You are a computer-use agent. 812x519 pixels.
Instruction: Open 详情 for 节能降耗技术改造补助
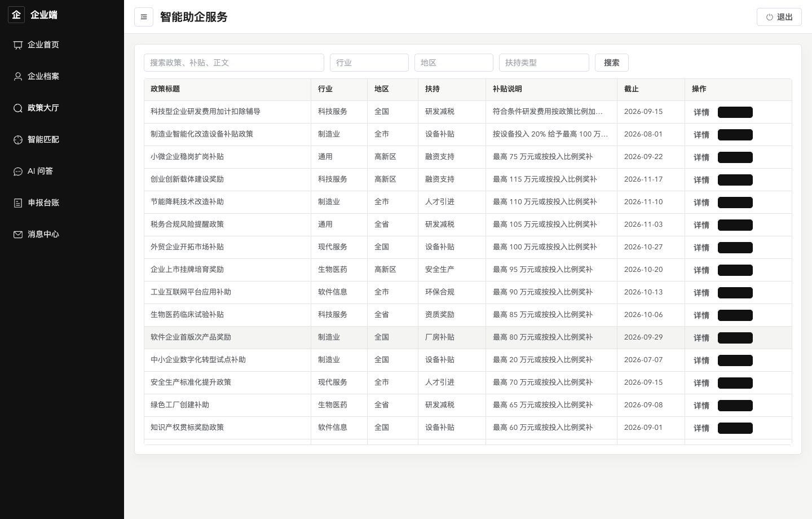tap(701, 203)
